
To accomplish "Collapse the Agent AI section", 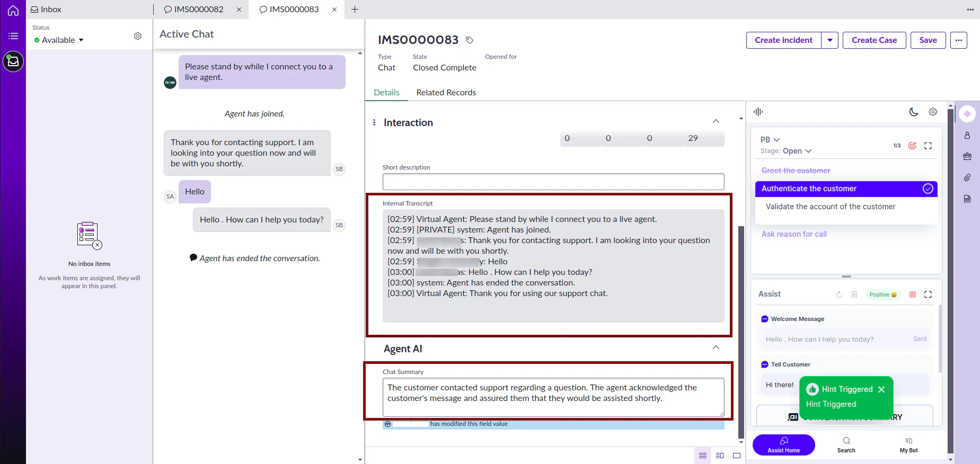I will coord(716,347).
